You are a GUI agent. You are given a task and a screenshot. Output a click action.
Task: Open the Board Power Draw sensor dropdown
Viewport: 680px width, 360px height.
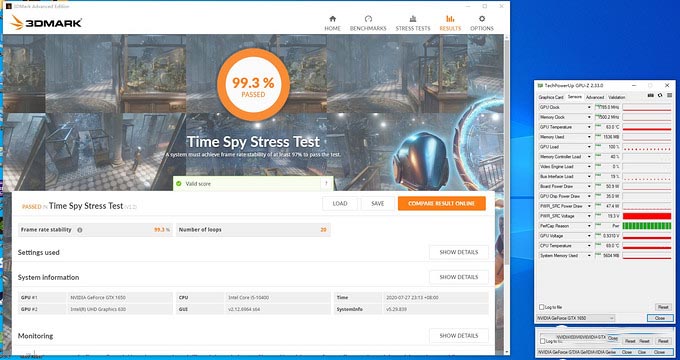click(x=589, y=187)
